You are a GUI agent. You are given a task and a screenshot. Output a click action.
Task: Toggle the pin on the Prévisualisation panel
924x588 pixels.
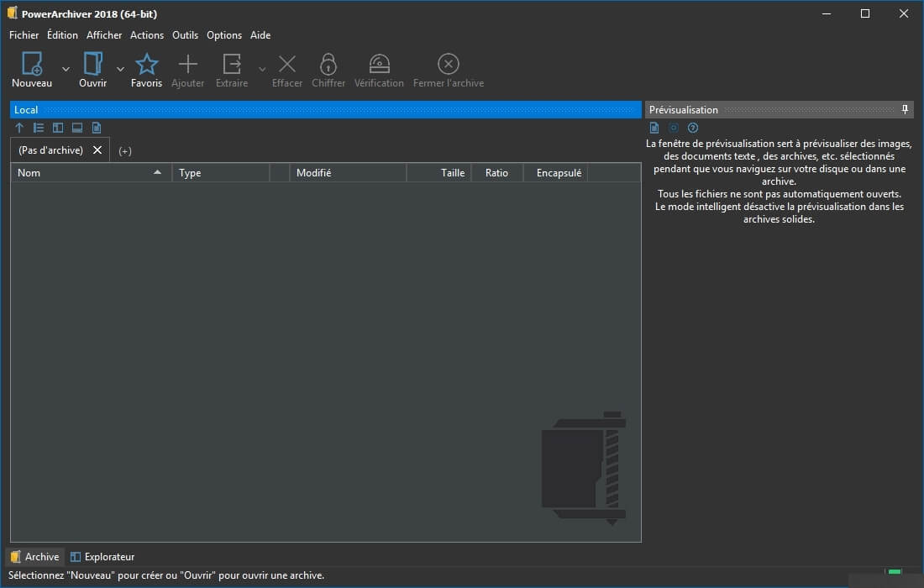coord(905,109)
